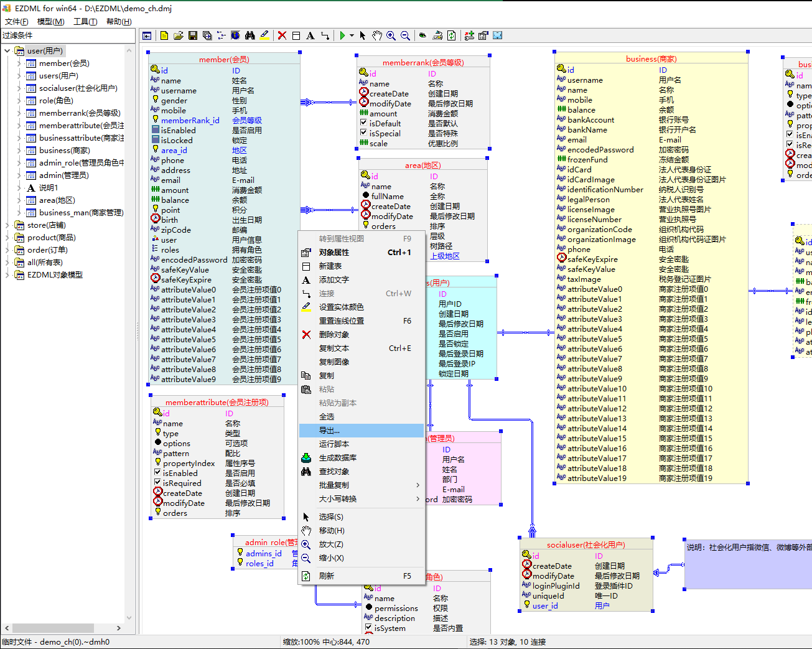This screenshot has height=649, width=812.
Task: Click user_id link in socialuser table
Action: click(545, 605)
